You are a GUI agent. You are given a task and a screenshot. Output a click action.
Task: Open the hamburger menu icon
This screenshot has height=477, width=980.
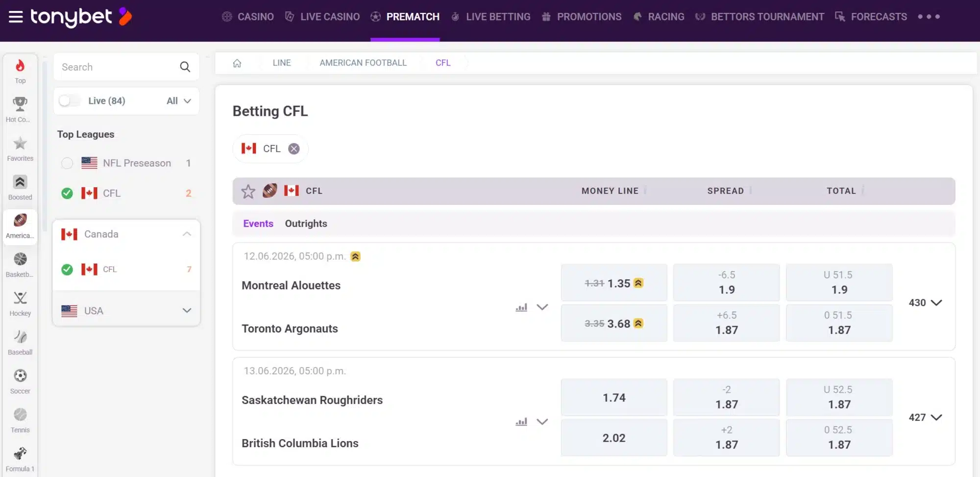(x=16, y=17)
